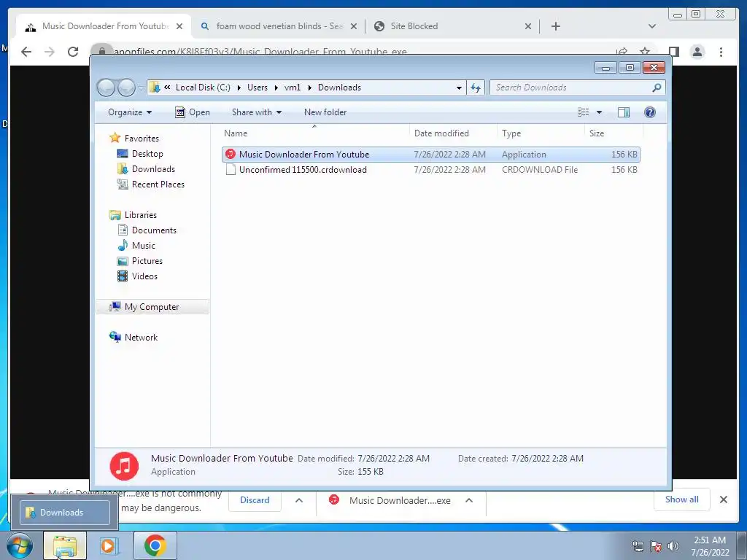Click the Refresh button beside the address bar
Viewport: 747px width, 560px height.
pyautogui.click(x=476, y=87)
